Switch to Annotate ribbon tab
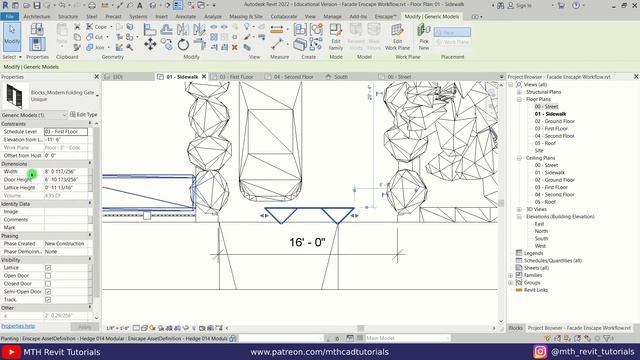This screenshot has height=360, width=640. 186,16
